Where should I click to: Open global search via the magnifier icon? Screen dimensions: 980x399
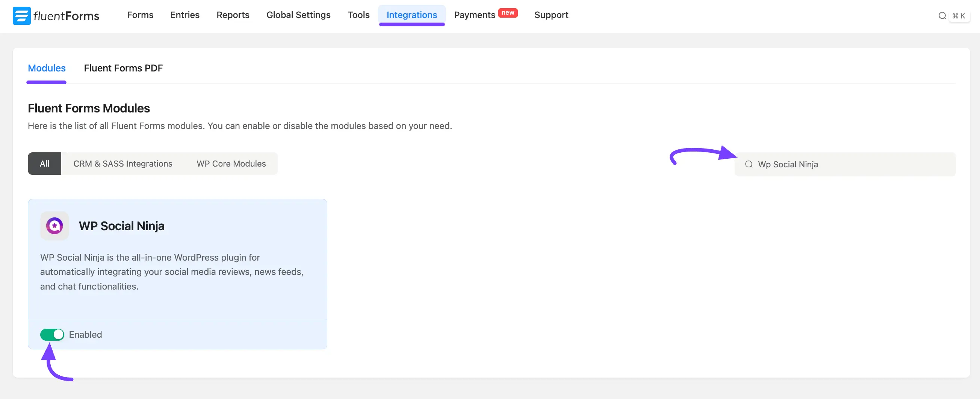click(x=942, y=16)
